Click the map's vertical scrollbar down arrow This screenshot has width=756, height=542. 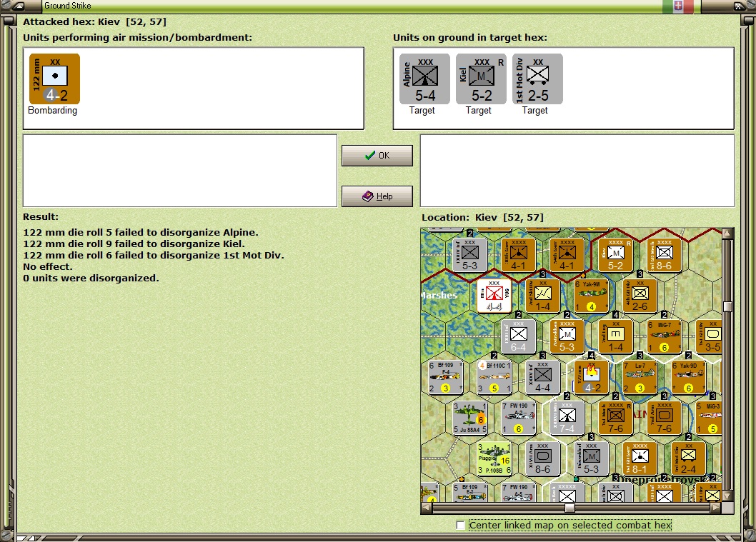point(727,496)
